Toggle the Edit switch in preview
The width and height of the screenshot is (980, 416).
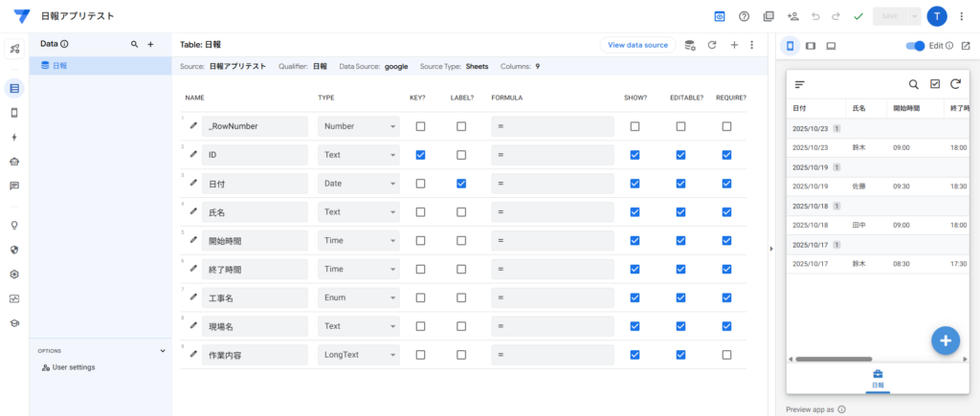click(x=916, y=46)
